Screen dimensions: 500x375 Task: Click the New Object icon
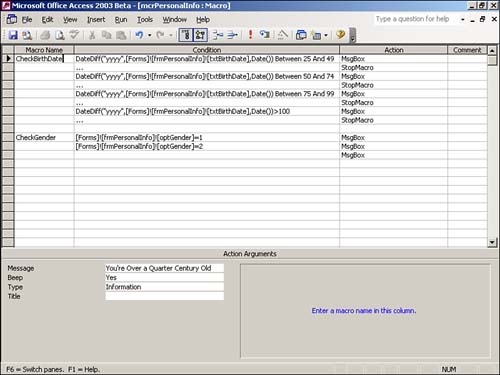point(316,35)
